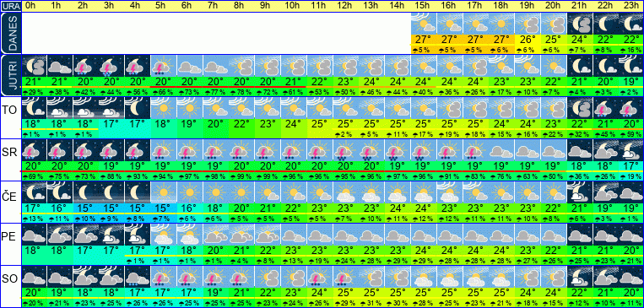Click the night cloud icon for SO at 23h
The height and width of the screenshot is (308, 644).
[x=631, y=277]
